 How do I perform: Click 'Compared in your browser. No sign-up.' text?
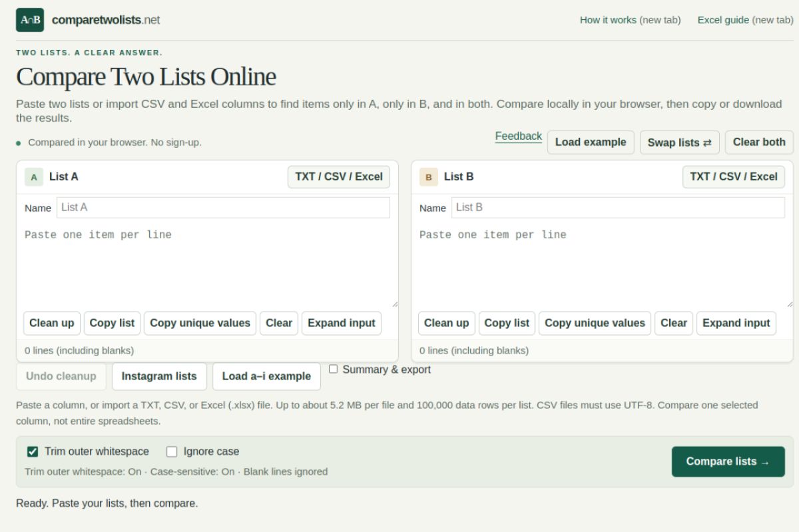[115, 142]
